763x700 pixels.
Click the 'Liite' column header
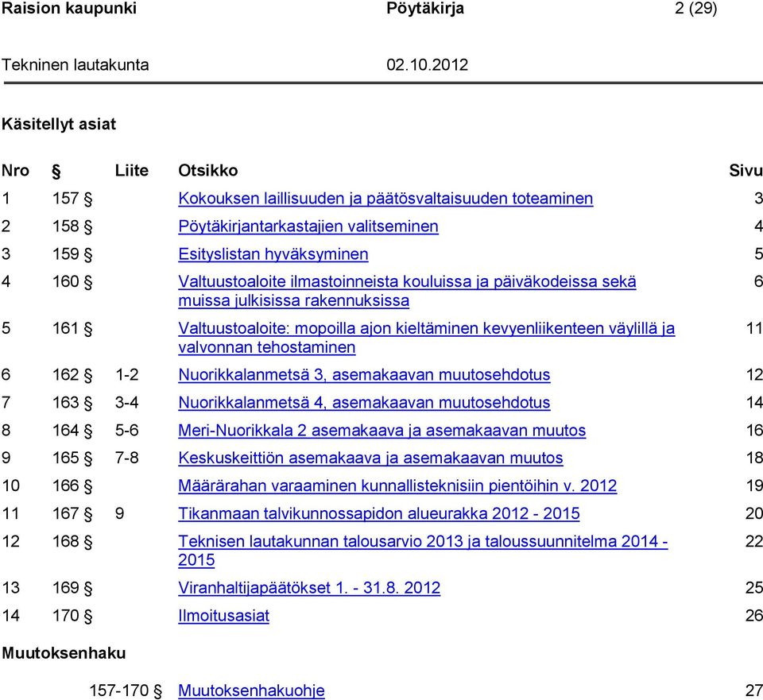[x=131, y=170]
